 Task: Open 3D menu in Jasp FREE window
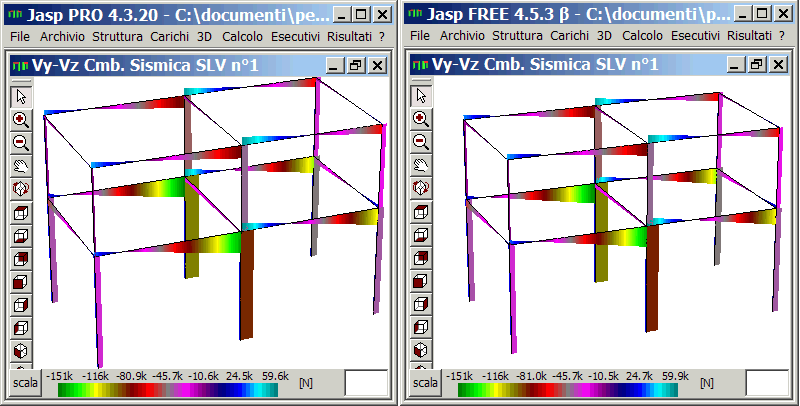point(604,36)
